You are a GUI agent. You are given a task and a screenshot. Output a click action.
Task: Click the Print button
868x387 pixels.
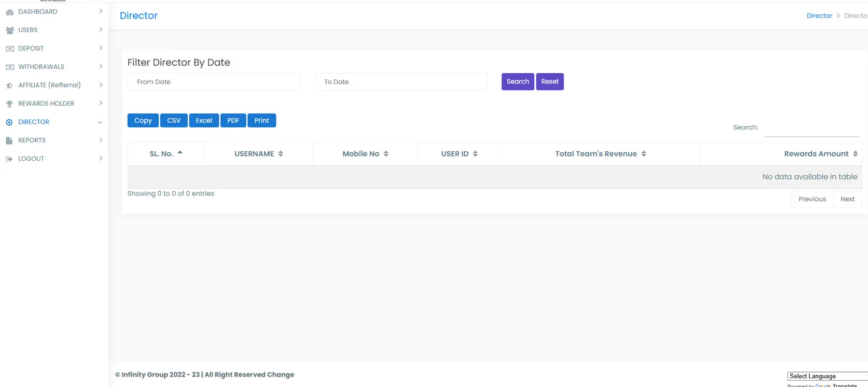point(262,121)
